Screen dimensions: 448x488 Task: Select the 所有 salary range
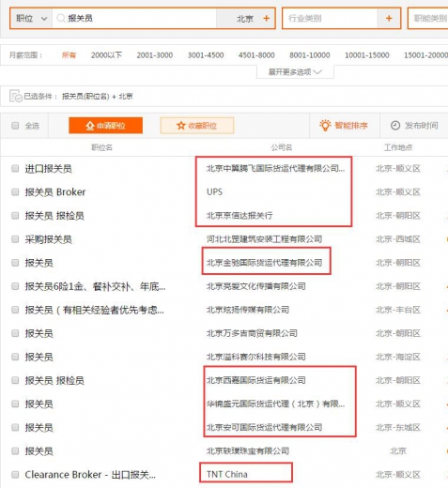click(69, 55)
